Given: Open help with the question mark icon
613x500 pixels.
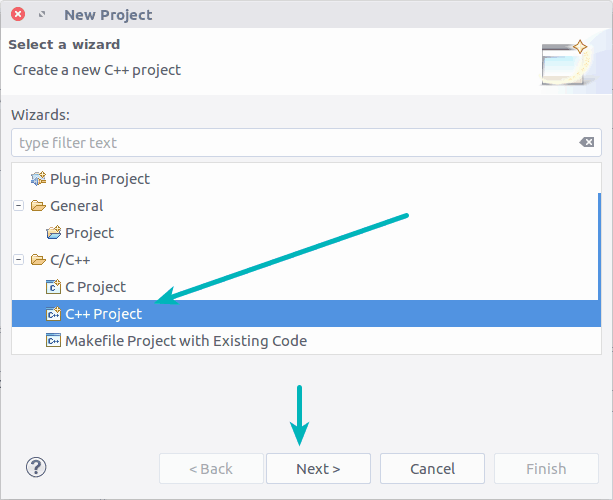Looking at the screenshot, I should coord(36,467).
